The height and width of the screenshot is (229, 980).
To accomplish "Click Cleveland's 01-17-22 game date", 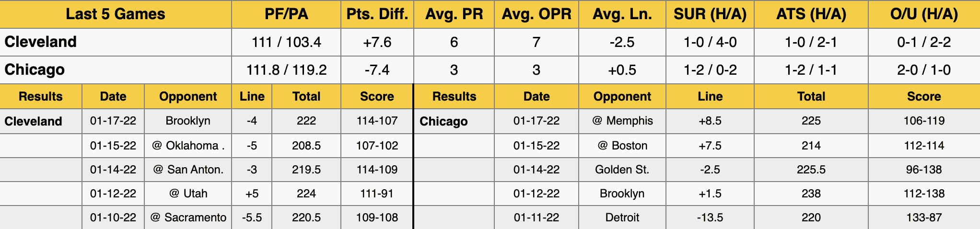I will pos(113,121).
